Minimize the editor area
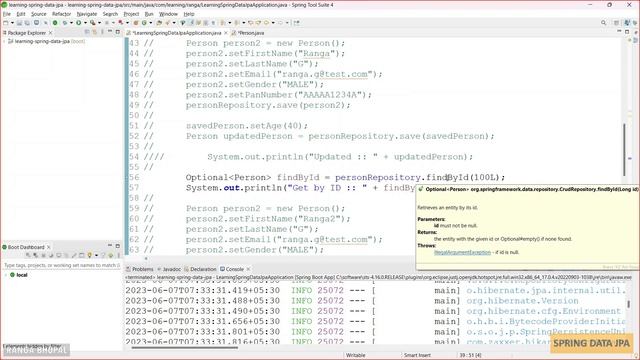Image resolution: width=640 pixels, height=360 pixels. [620, 31]
